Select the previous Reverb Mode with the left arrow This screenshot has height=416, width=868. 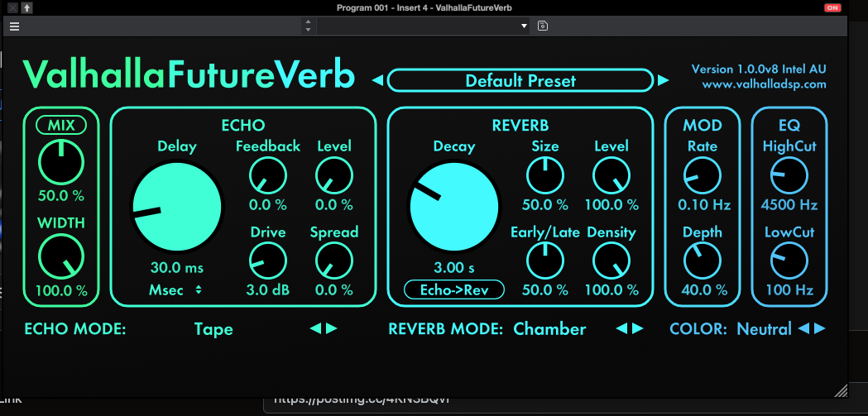coord(621,328)
